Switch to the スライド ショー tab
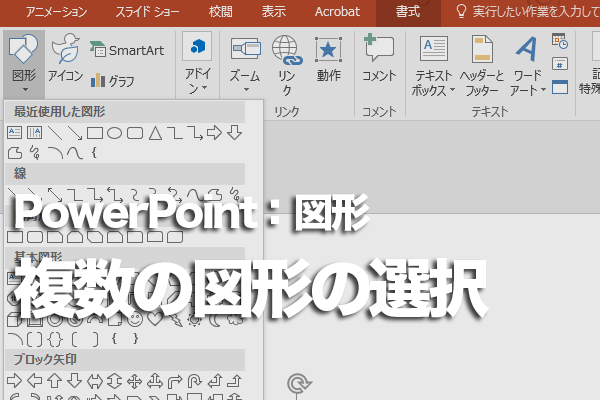This screenshot has height=400, width=600. pyautogui.click(x=147, y=12)
